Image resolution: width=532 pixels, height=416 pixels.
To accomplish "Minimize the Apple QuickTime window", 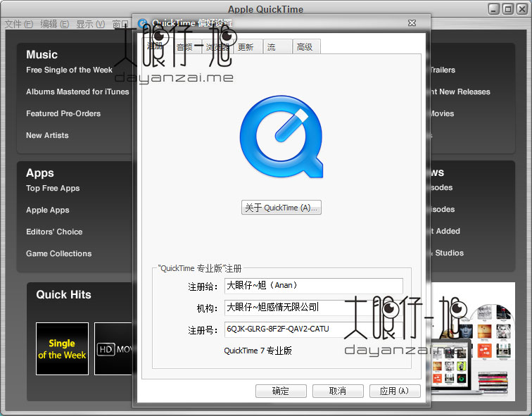I will (494, 9).
